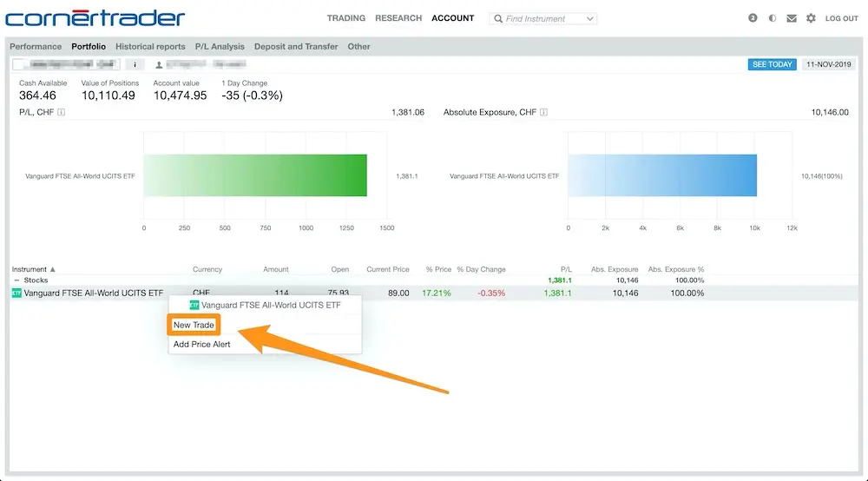This screenshot has height=481, width=868.
Task: Click LOG OUT
Action: (x=842, y=18)
